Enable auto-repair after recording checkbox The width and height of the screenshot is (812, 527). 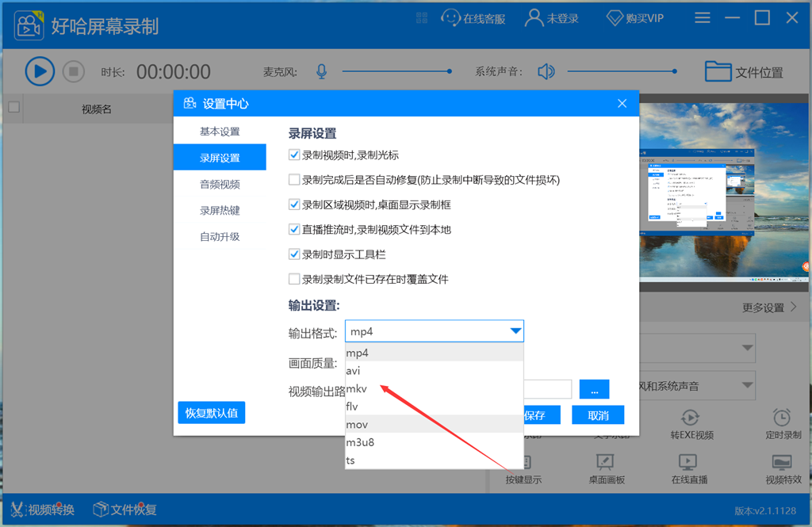point(294,180)
